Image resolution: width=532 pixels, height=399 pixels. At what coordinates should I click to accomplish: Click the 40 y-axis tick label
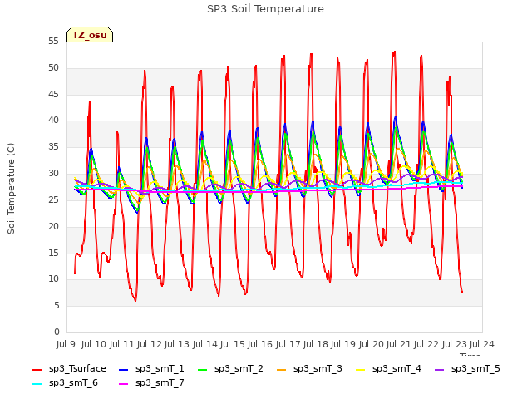coord(53,121)
